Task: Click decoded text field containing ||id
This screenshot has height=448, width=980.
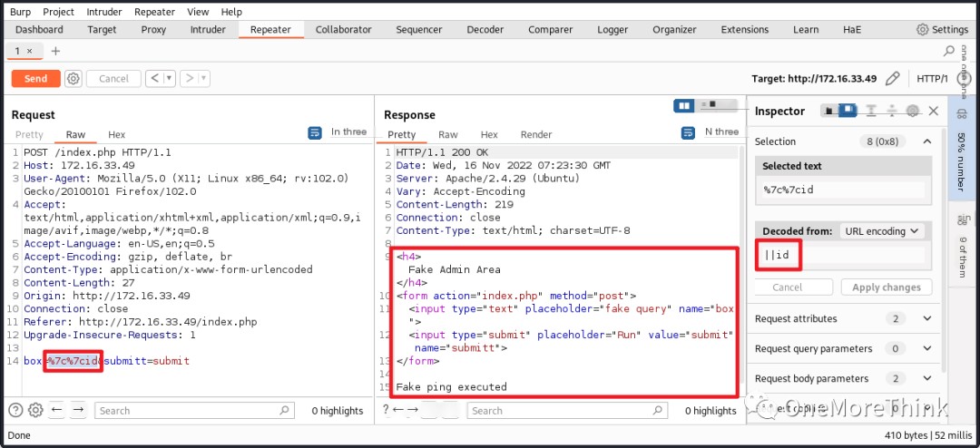Action: coord(842,255)
